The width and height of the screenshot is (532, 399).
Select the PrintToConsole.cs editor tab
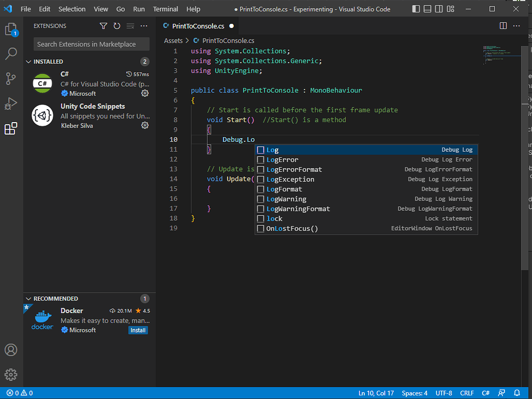(x=193, y=26)
